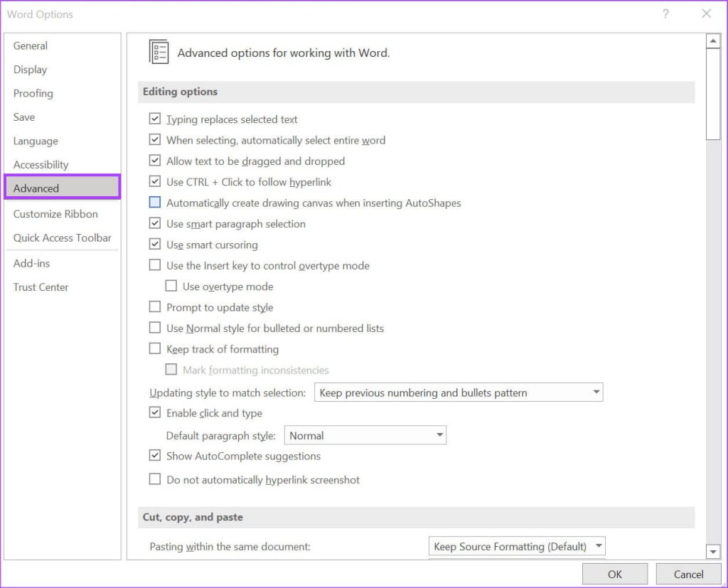Click the scroll down arrow
The image size is (728, 588).
coord(713,551)
